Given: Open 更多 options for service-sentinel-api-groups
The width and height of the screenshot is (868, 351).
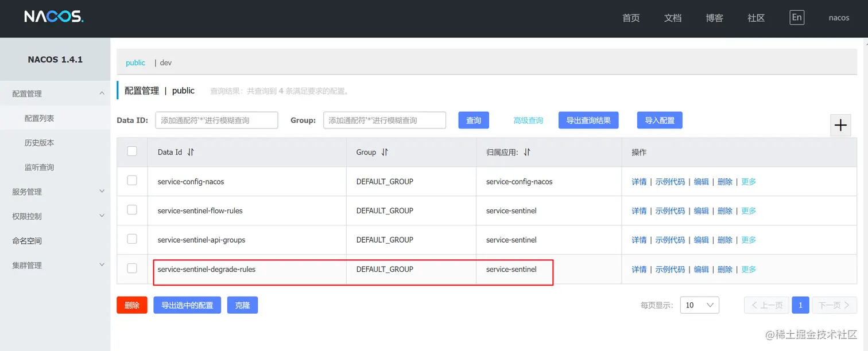Looking at the screenshot, I should point(749,240).
